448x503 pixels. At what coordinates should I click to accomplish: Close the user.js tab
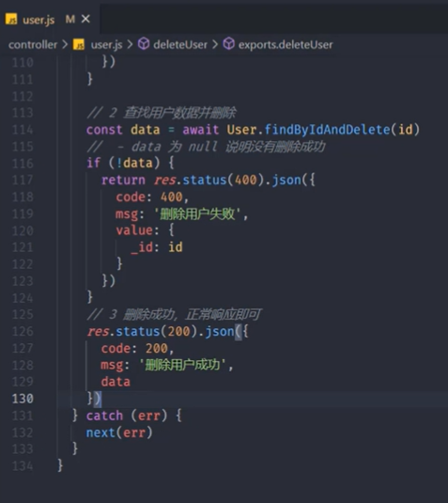(85, 19)
